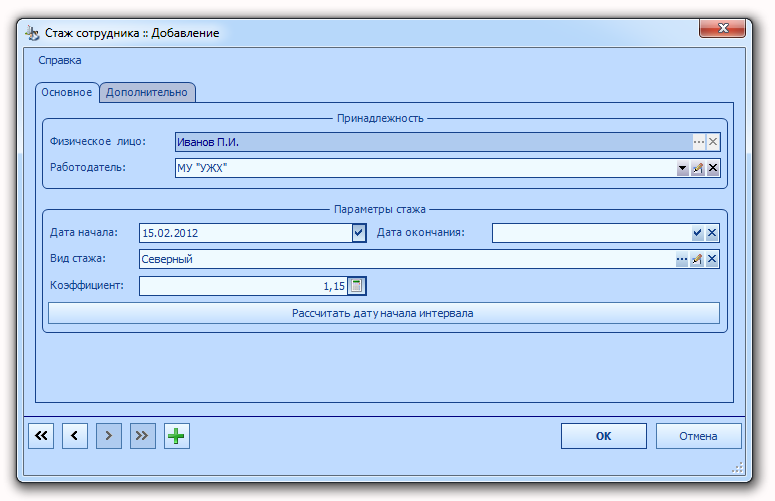Go to the previous record
Screen dimensions: 775x501
pos(75,436)
